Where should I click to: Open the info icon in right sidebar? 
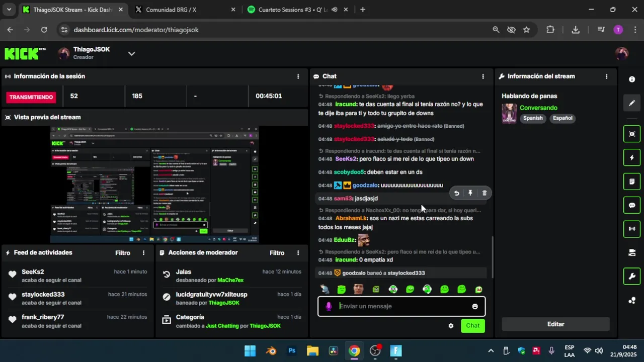[x=632, y=79]
